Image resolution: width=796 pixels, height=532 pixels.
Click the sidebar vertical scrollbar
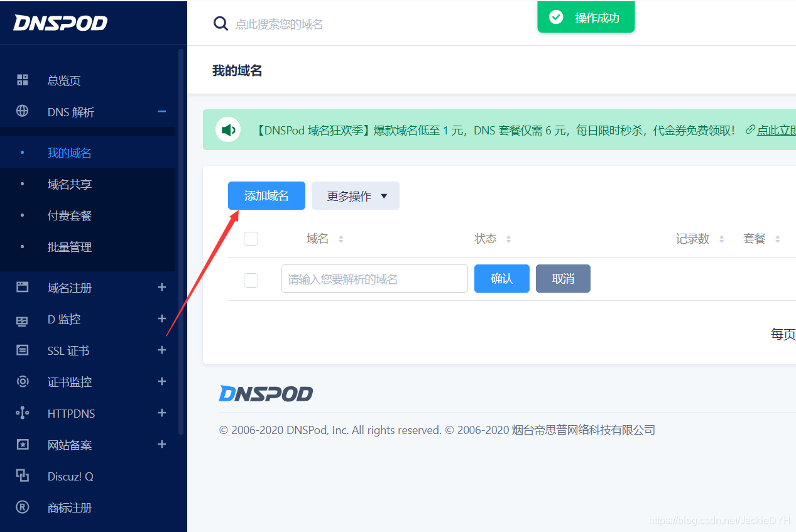[x=181, y=242]
